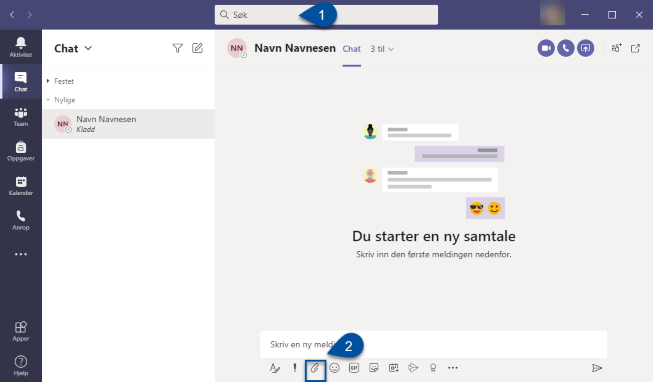The height and width of the screenshot is (382, 653).
Task: Collapse the Nylige section
Action: [x=61, y=100]
